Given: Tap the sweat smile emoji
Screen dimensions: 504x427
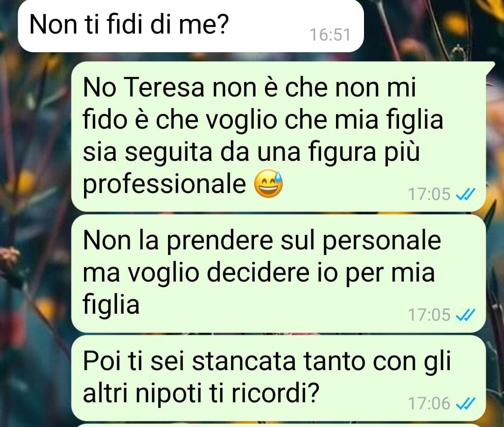Looking at the screenshot, I should coord(269,184).
